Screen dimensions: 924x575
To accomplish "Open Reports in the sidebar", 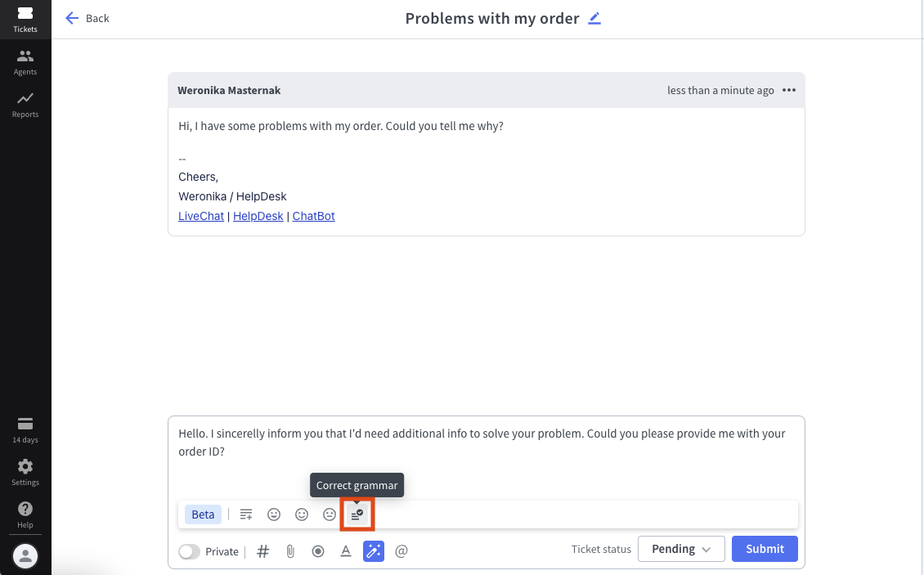I will pyautogui.click(x=25, y=105).
